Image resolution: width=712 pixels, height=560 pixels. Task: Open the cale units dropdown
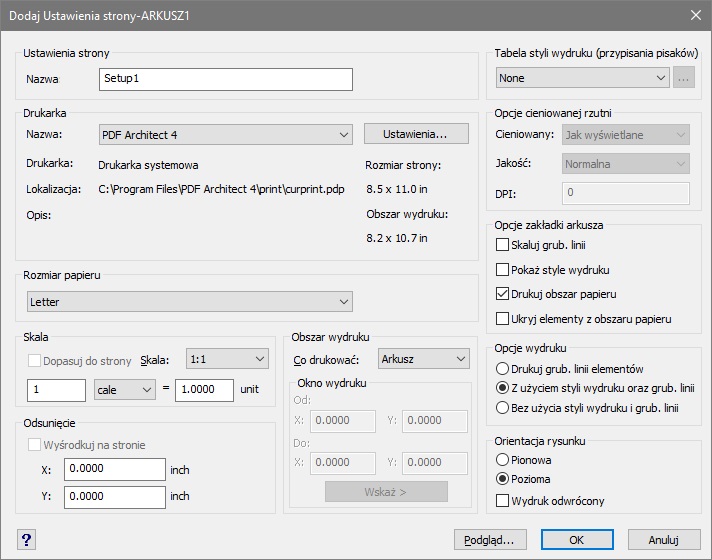tap(125, 390)
